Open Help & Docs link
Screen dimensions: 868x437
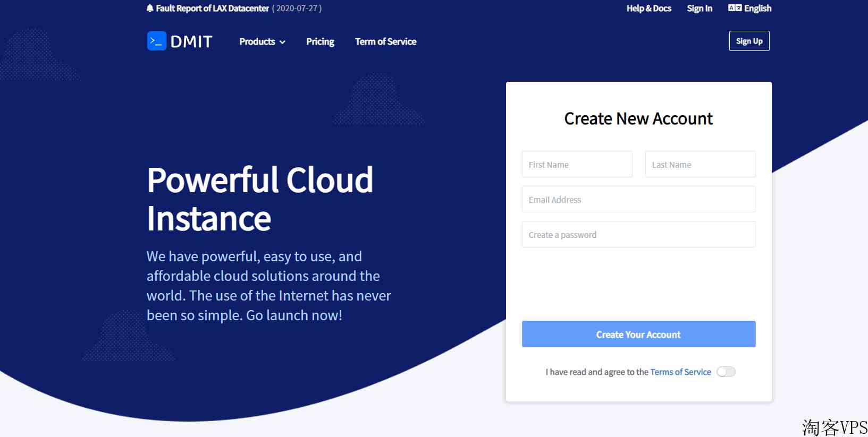(x=648, y=8)
